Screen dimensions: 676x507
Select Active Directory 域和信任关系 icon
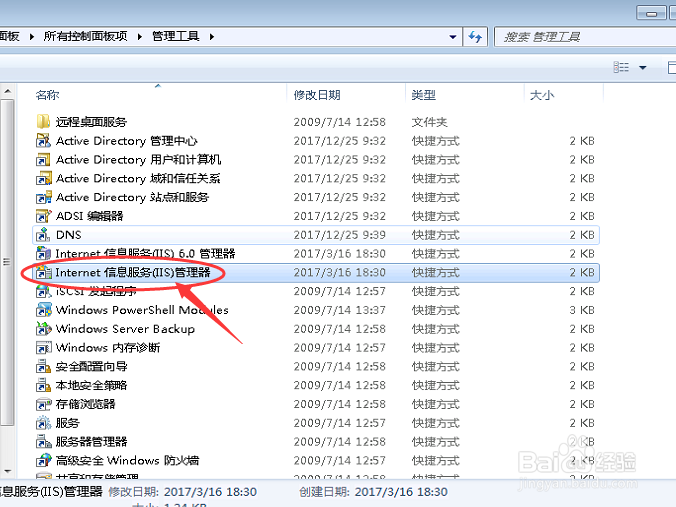pos(43,178)
